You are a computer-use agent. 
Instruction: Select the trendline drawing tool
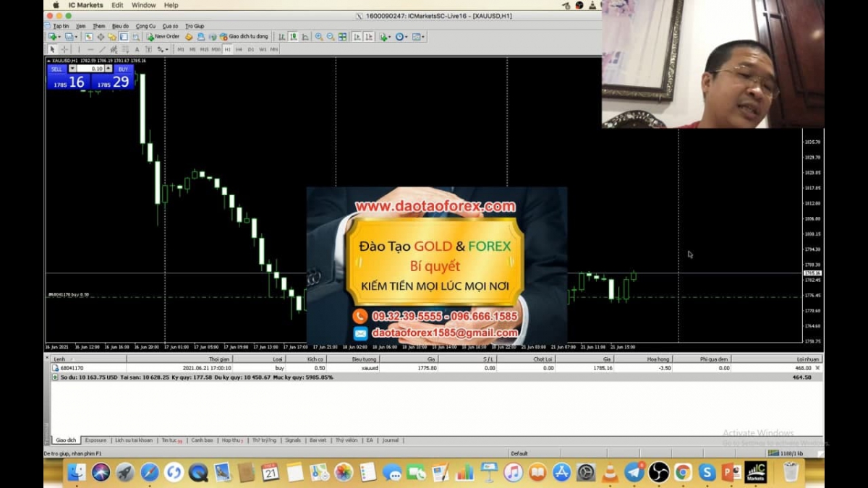[102, 49]
